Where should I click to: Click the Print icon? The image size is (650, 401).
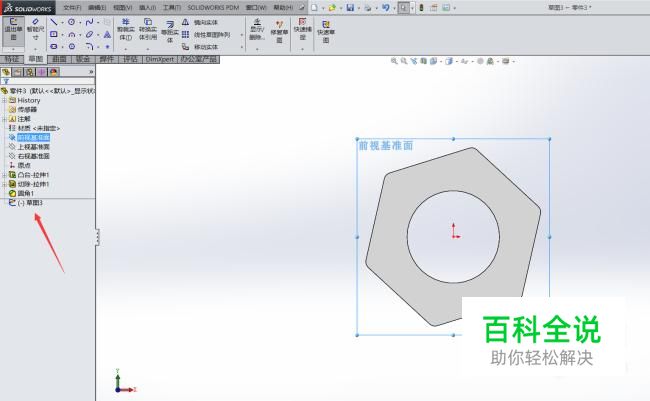tap(368, 7)
